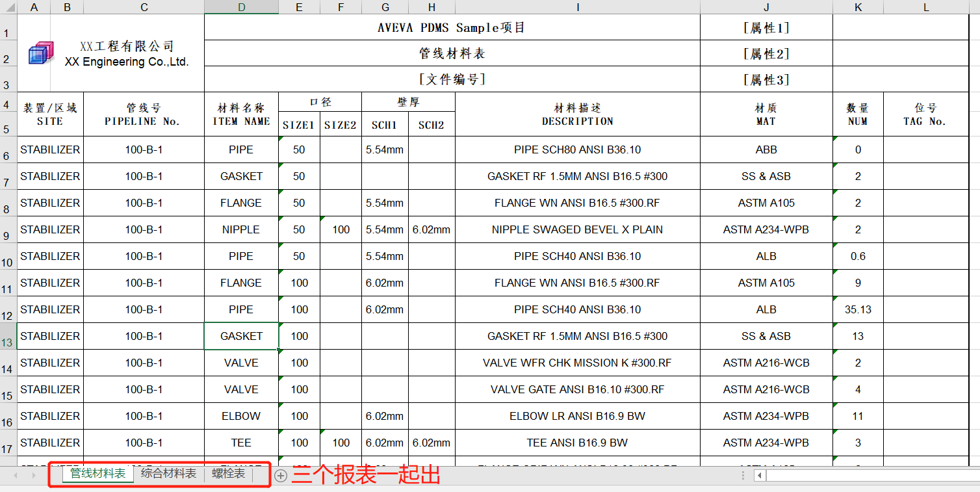Select the cell containing PIPE SCH80 ANSI B36.10
Viewport: 980px width, 492px height.
coord(577,149)
